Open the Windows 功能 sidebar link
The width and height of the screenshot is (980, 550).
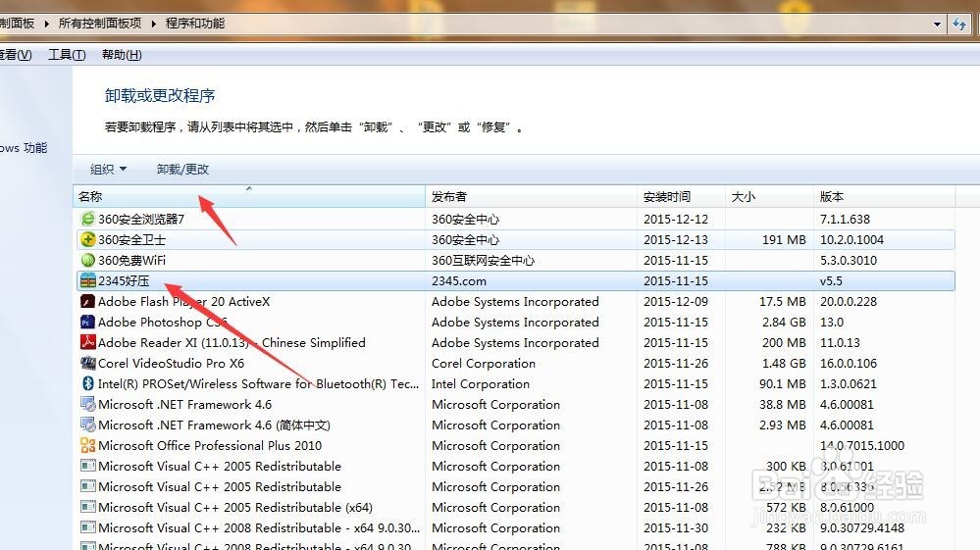pos(24,148)
